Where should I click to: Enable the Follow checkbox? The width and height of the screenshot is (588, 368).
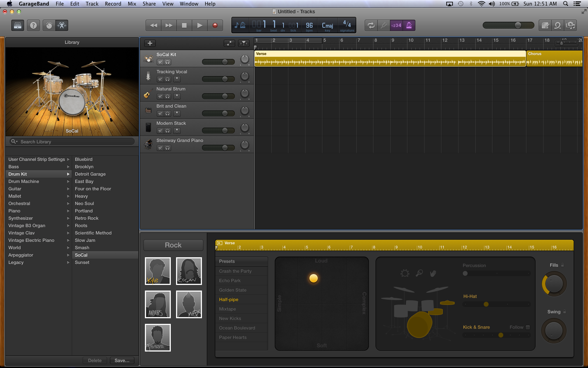(x=528, y=327)
